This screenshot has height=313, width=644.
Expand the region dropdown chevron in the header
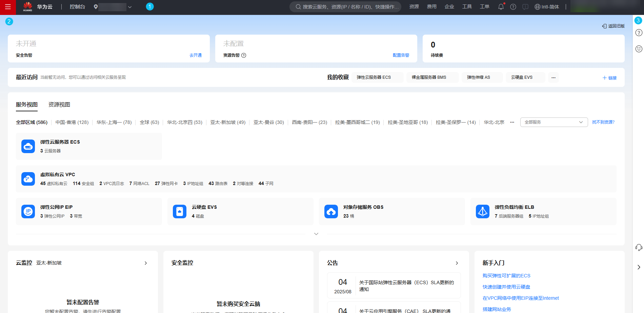pos(130,7)
